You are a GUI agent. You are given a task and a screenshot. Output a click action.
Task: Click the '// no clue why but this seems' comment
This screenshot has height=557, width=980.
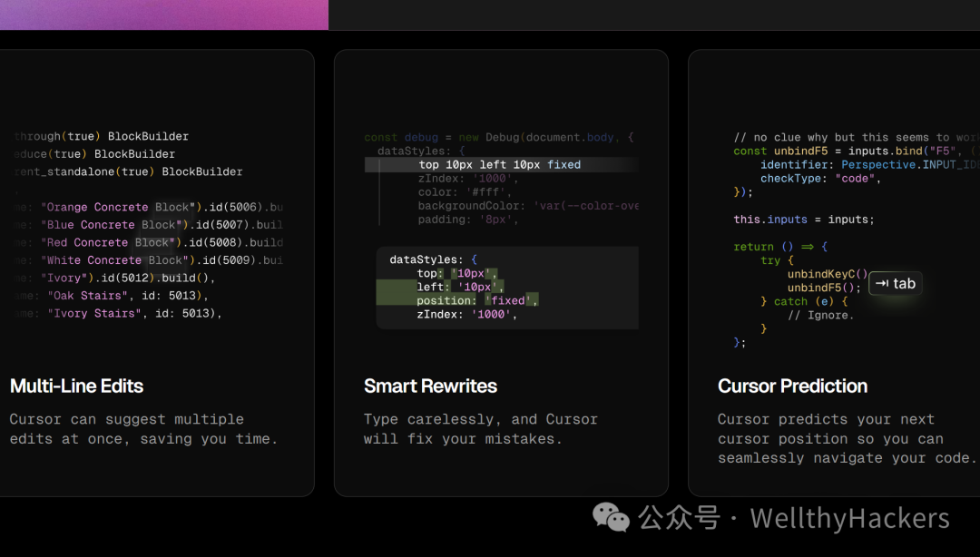click(x=857, y=138)
